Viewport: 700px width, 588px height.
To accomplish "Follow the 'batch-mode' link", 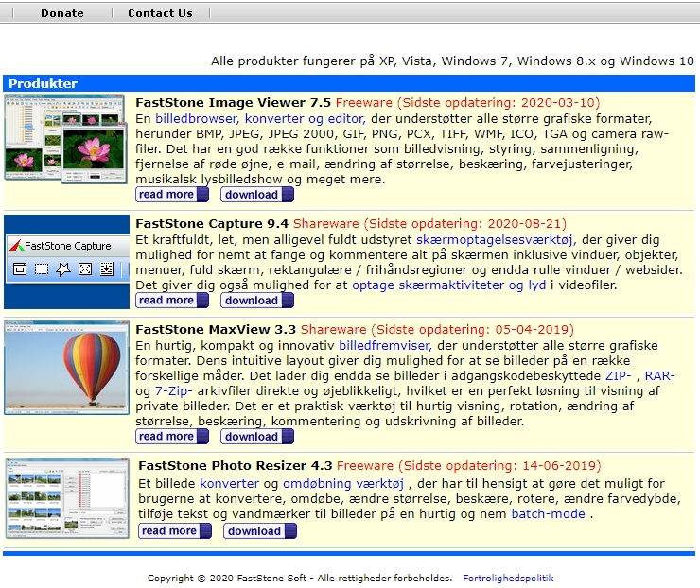I will (549, 514).
